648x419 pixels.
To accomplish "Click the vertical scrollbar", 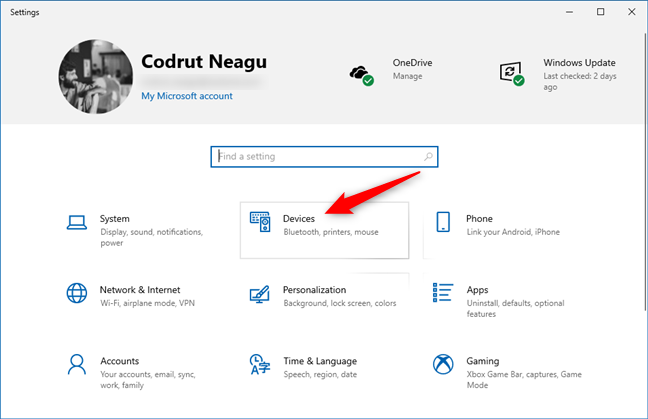I will [645, 171].
